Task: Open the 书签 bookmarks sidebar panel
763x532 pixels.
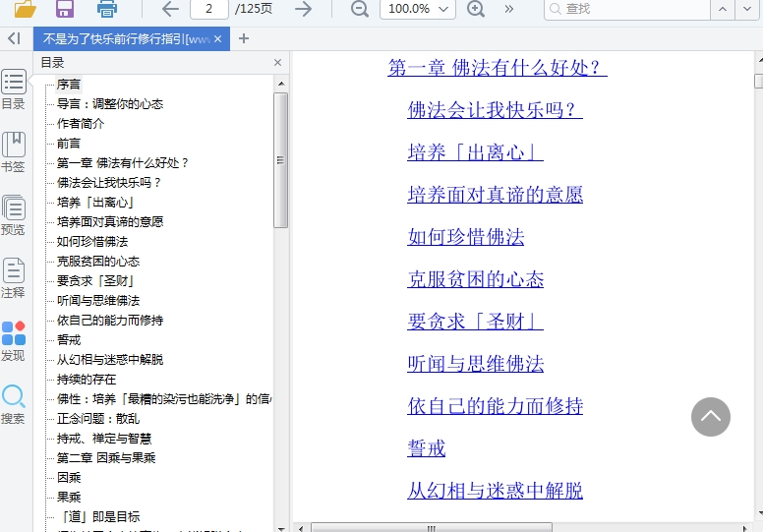Action: tap(13, 152)
